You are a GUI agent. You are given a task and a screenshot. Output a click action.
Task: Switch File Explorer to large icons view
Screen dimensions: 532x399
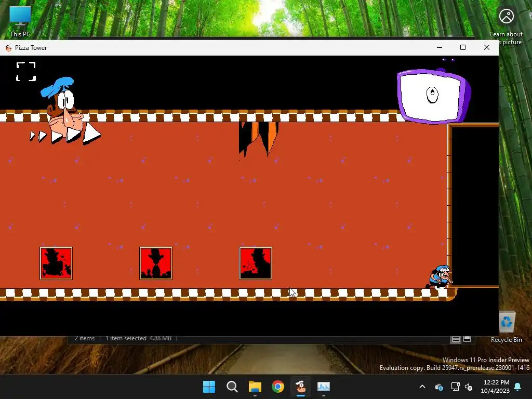[467, 339]
